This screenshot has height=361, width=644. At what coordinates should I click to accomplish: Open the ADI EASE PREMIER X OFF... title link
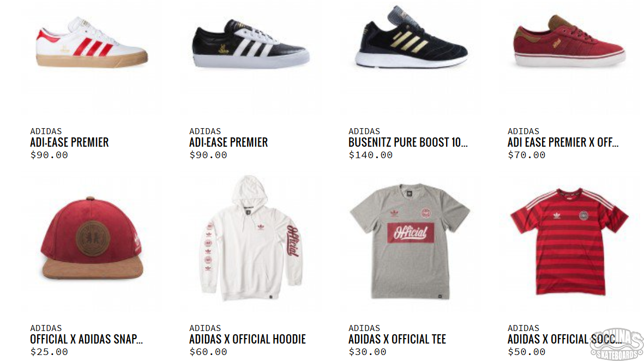coord(563,142)
